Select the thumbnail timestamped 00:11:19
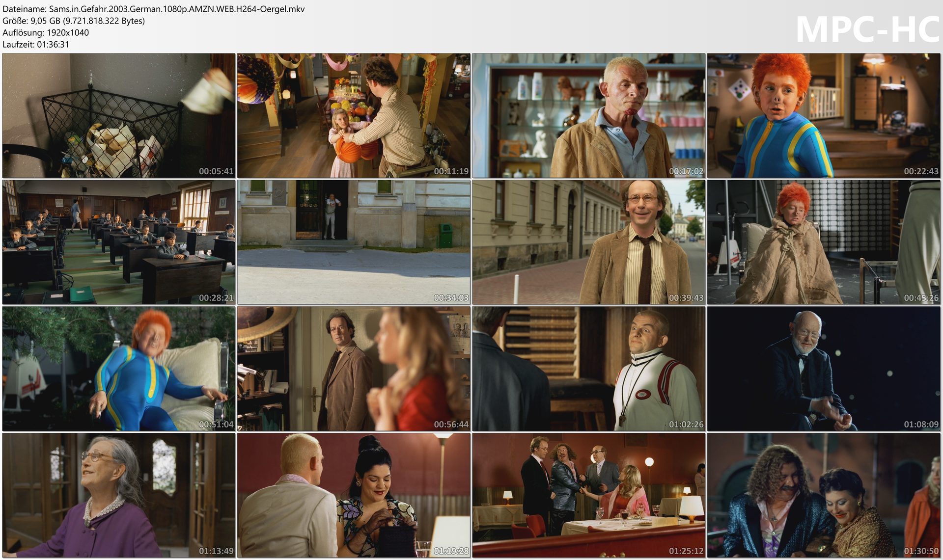 click(x=354, y=115)
